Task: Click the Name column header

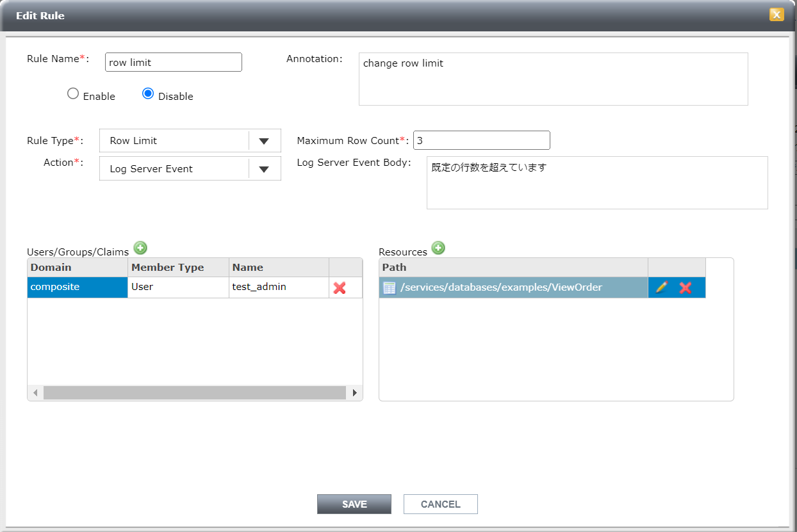Action: pyautogui.click(x=279, y=268)
